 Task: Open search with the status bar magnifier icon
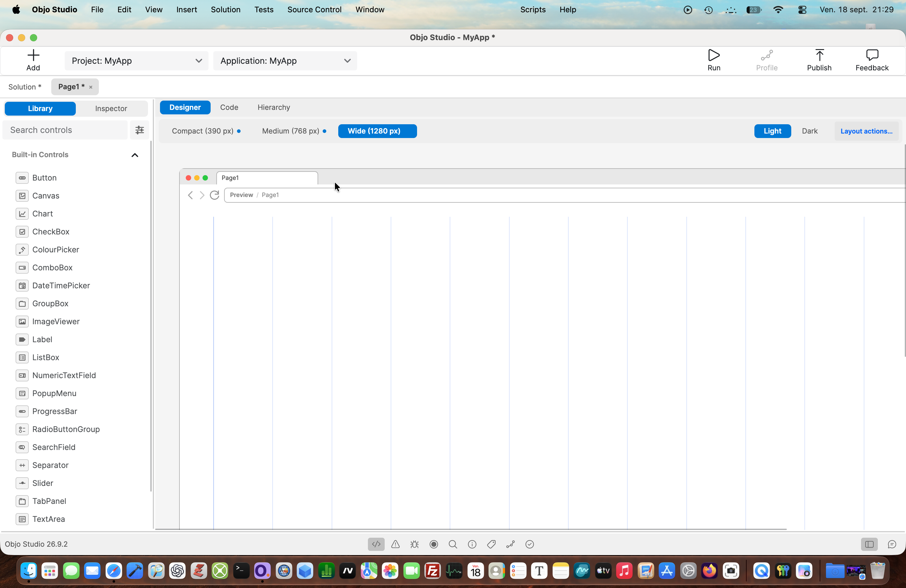pos(453,544)
